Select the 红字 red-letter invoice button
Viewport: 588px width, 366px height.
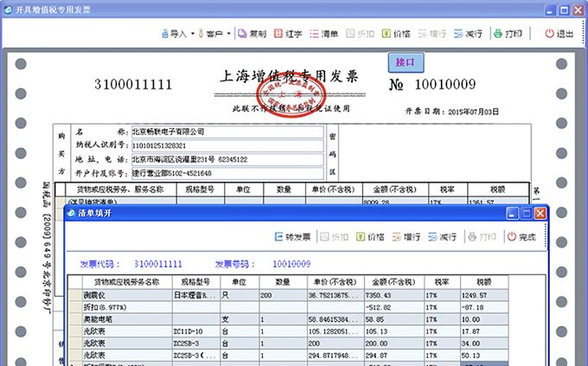click(288, 34)
